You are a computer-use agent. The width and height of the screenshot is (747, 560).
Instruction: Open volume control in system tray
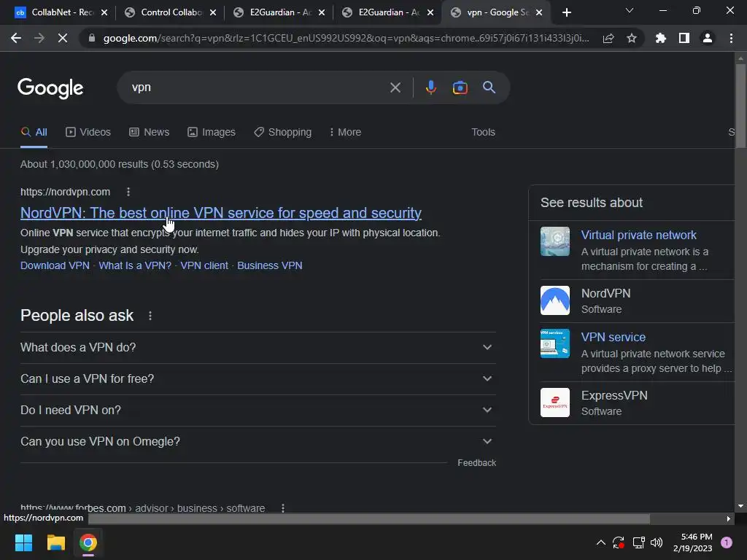[657, 542]
